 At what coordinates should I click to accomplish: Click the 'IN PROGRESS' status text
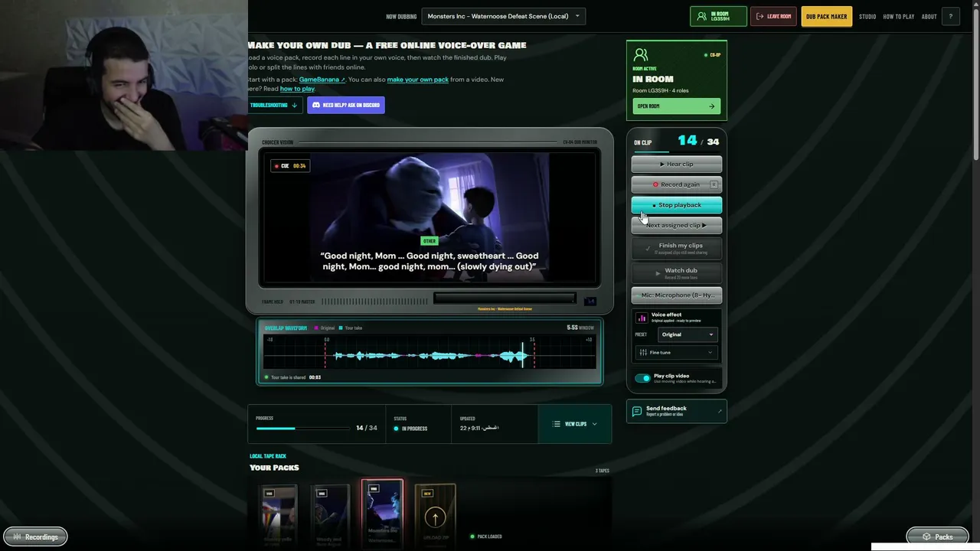(414, 429)
